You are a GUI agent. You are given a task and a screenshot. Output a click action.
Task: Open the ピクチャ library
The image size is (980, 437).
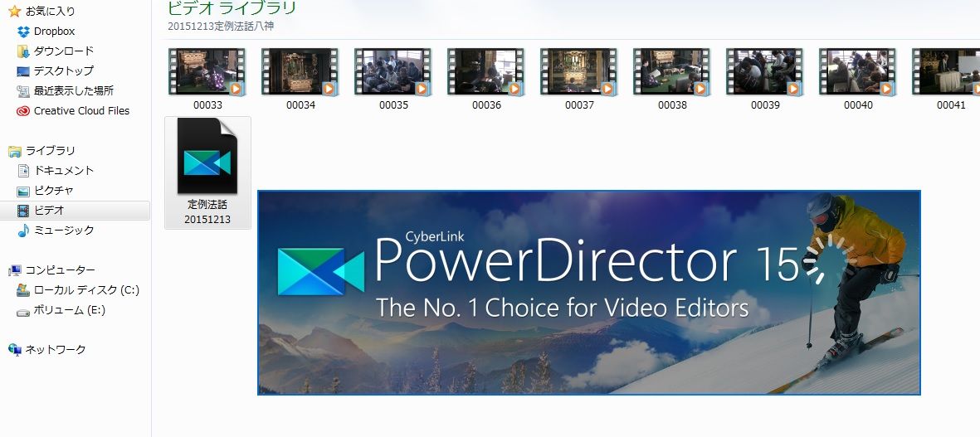(x=54, y=191)
